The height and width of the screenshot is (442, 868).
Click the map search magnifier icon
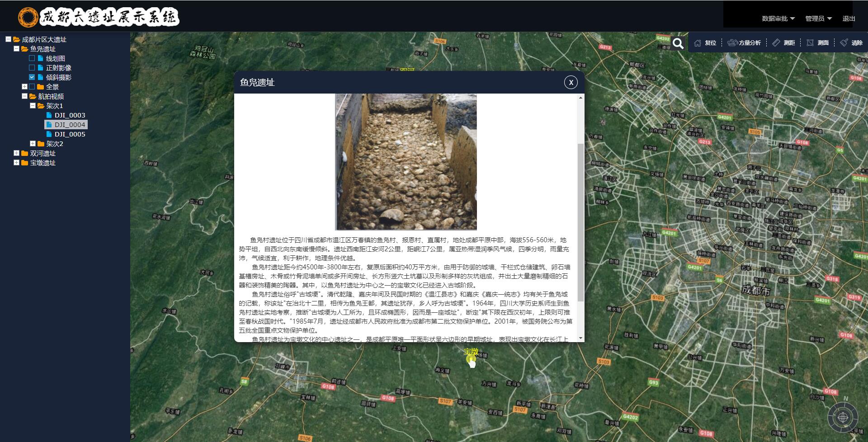pyautogui.click(x=678, y=43)
